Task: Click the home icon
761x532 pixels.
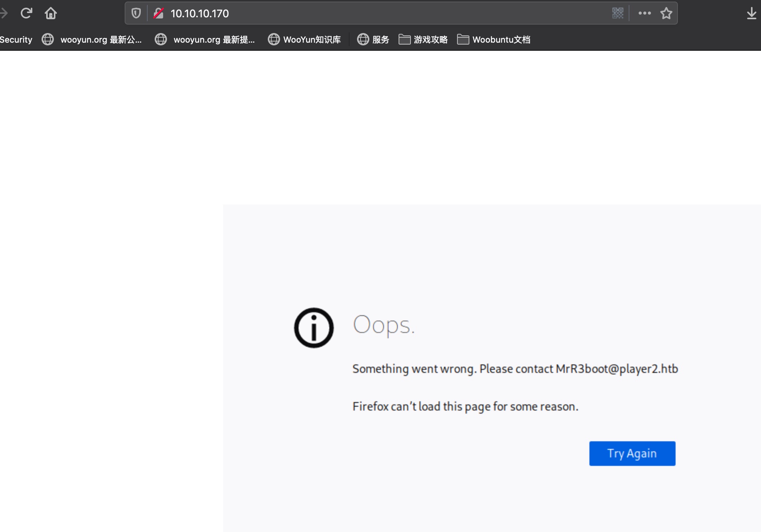Action: [51, 13]
